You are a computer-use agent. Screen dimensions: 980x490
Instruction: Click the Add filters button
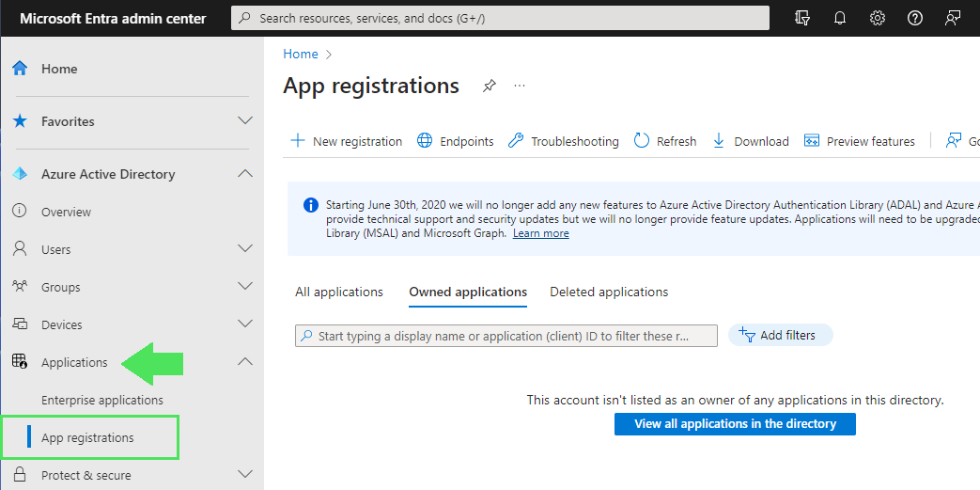pyautogui.click(x=781, y=335)
